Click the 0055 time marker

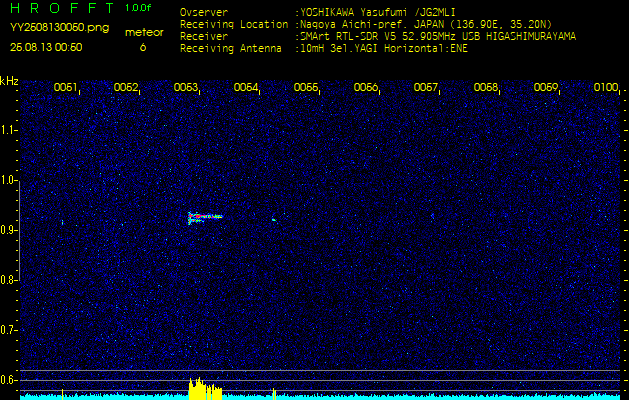tap(306, 87)
